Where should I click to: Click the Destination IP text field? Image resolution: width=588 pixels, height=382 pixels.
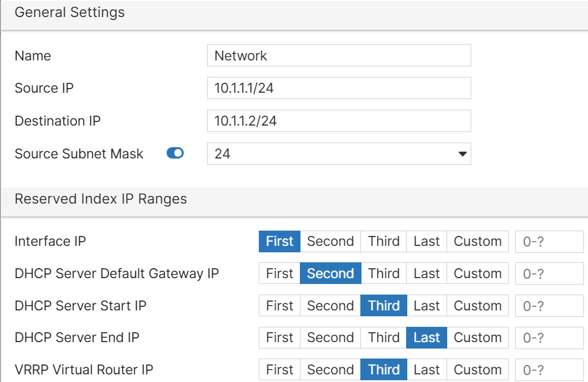coord(339,121)
